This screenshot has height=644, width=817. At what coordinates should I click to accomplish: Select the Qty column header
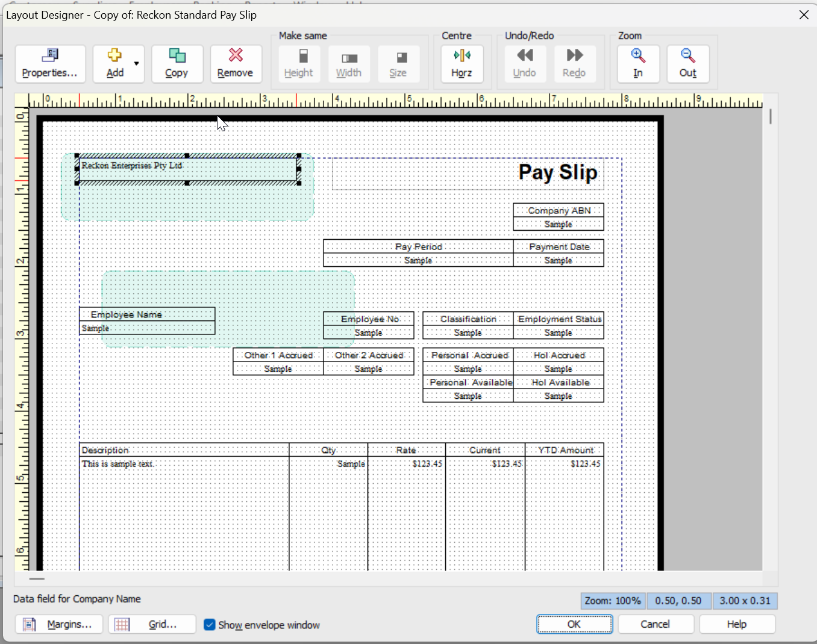click(328, 450)
